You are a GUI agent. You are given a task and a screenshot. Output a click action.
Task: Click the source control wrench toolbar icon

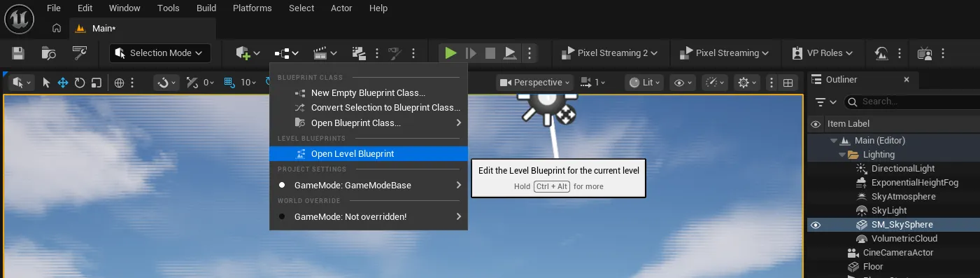pyautogui.click(x=80, y=53)
